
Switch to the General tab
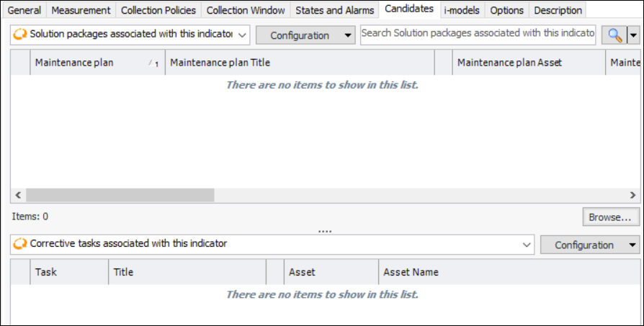(24, 10)
